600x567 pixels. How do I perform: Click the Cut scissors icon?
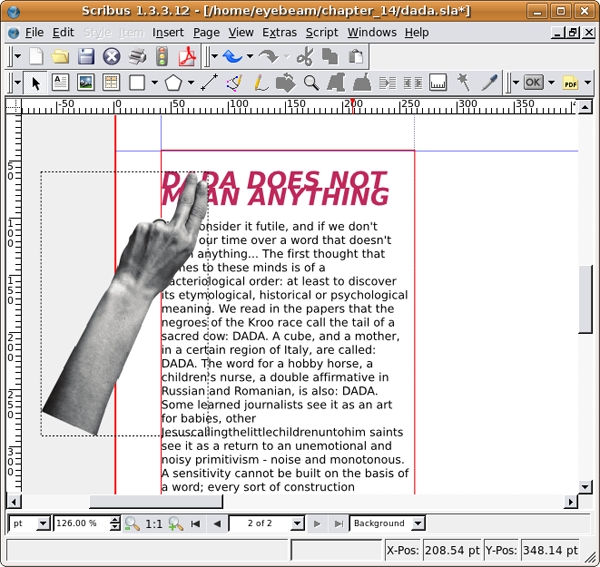click(305, 57)
